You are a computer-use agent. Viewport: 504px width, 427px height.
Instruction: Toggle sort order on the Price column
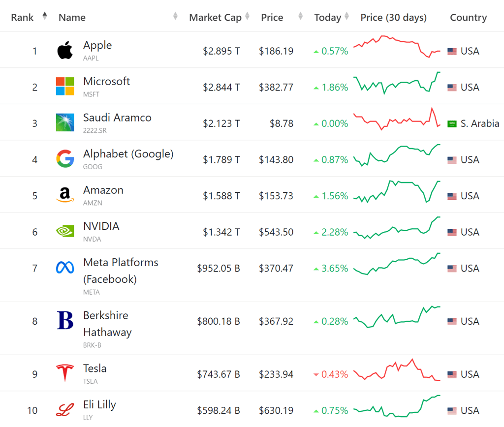300,16
